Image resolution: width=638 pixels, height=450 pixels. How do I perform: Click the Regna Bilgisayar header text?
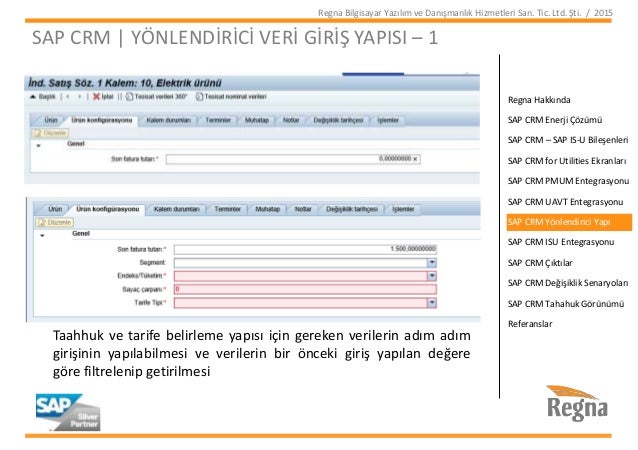pos(465,13)
